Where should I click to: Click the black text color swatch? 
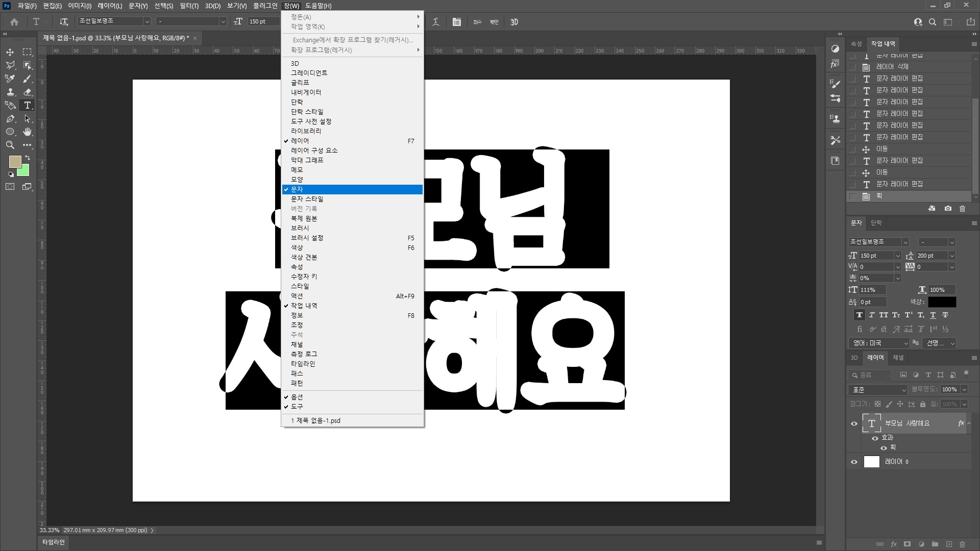point(942,302)
